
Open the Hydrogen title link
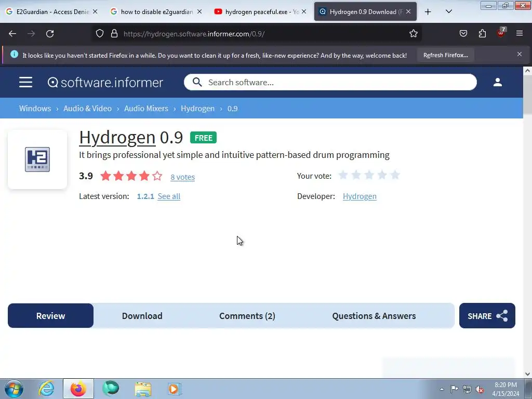[x=117, y=137]
